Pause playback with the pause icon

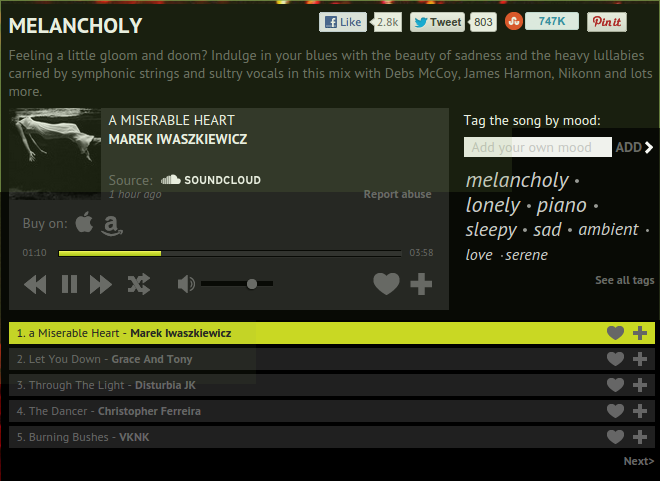point(69,284)
